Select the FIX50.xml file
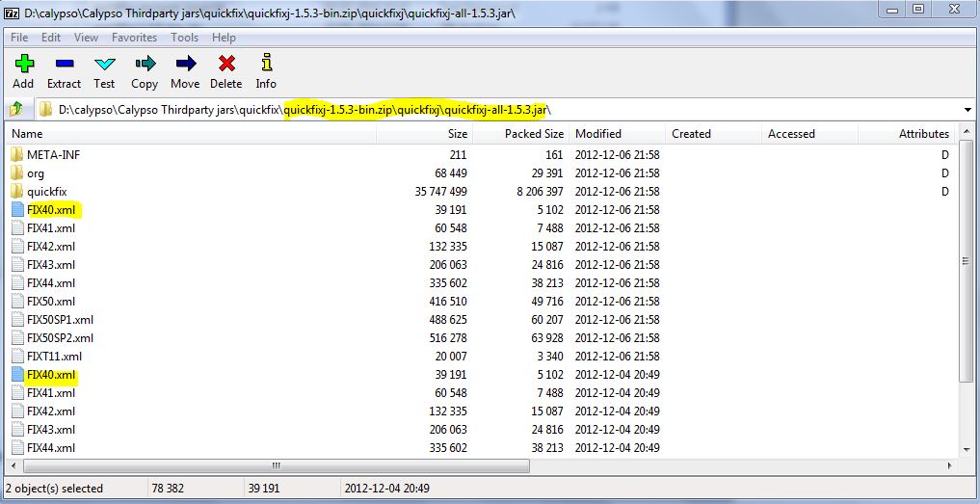This screenshot has width=980, height=504. pyautogui.click(x=51, y=302)
